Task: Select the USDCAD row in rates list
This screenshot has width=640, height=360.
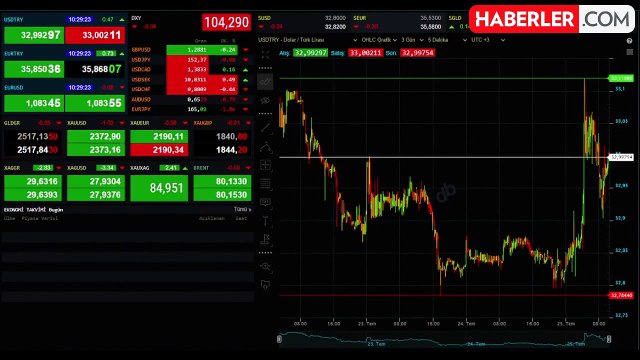Action: tap(190, 69)
